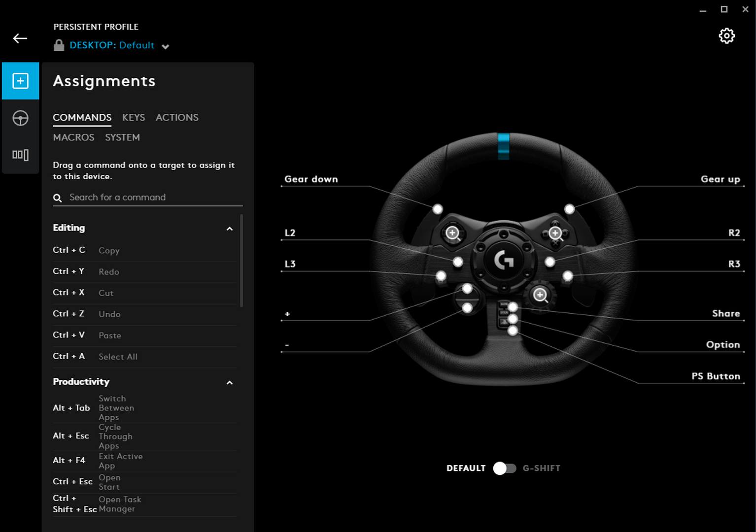
Task: Select the Ctrl + X Cut command
Action: click(x=144, y=293)
